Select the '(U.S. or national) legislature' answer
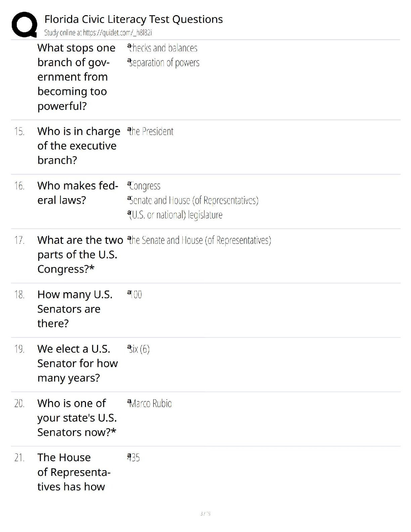 pyautogui.click(x=176, y=215)
